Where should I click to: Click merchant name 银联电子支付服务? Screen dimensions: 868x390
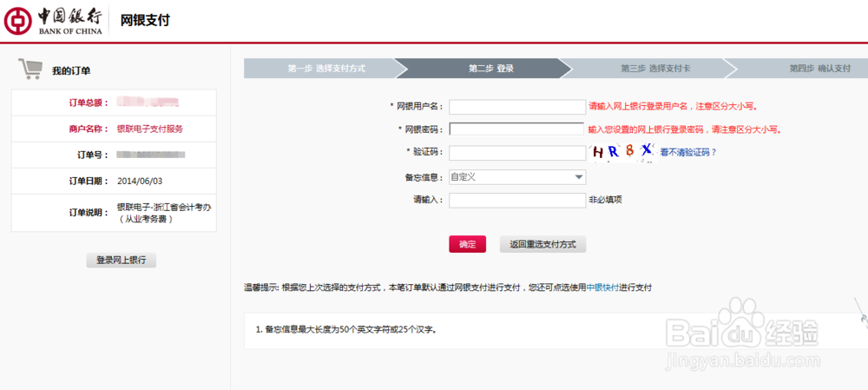pos(150,129)
